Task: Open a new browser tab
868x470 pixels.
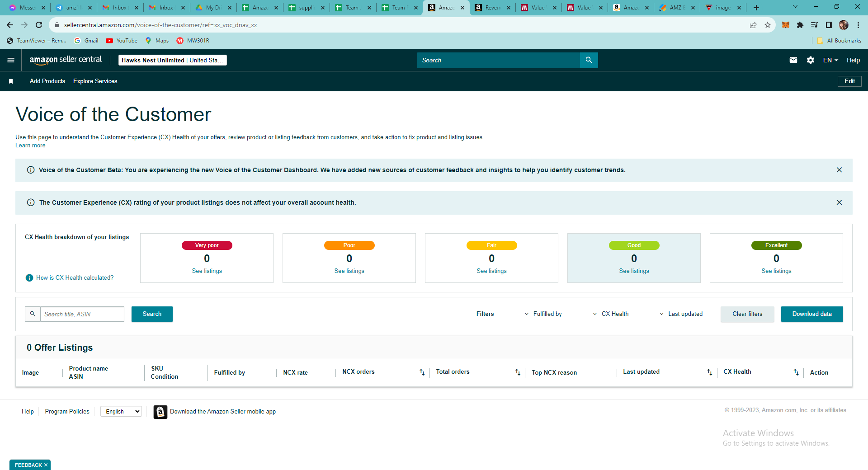Action: click(756, 8)
